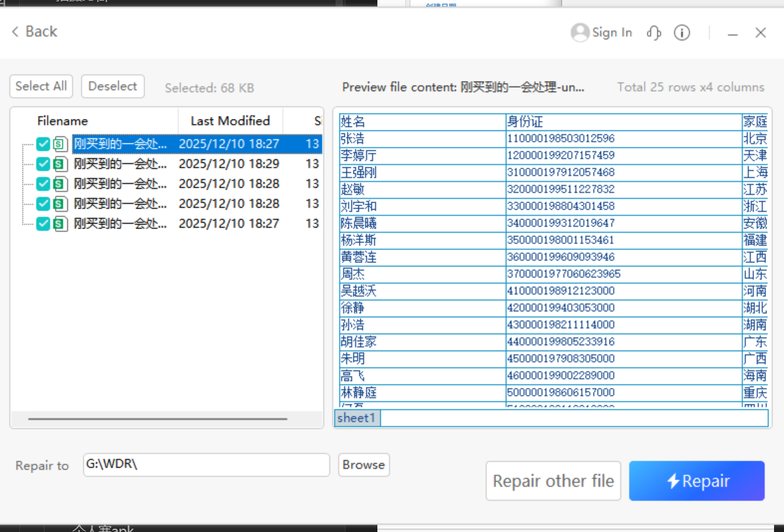Screen dimensions: 784x532
Task: Open the info about icon
Action: click(682, 33)
